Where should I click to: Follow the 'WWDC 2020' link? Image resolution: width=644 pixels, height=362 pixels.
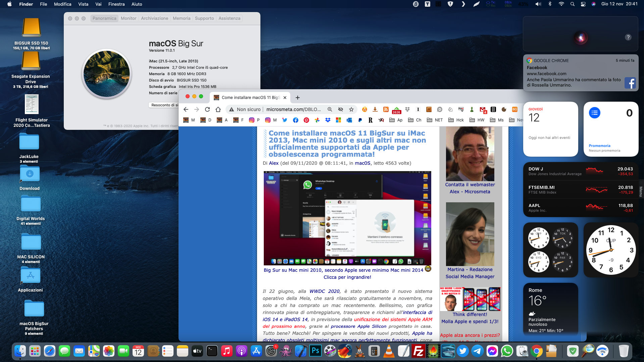tap(324, 291)
